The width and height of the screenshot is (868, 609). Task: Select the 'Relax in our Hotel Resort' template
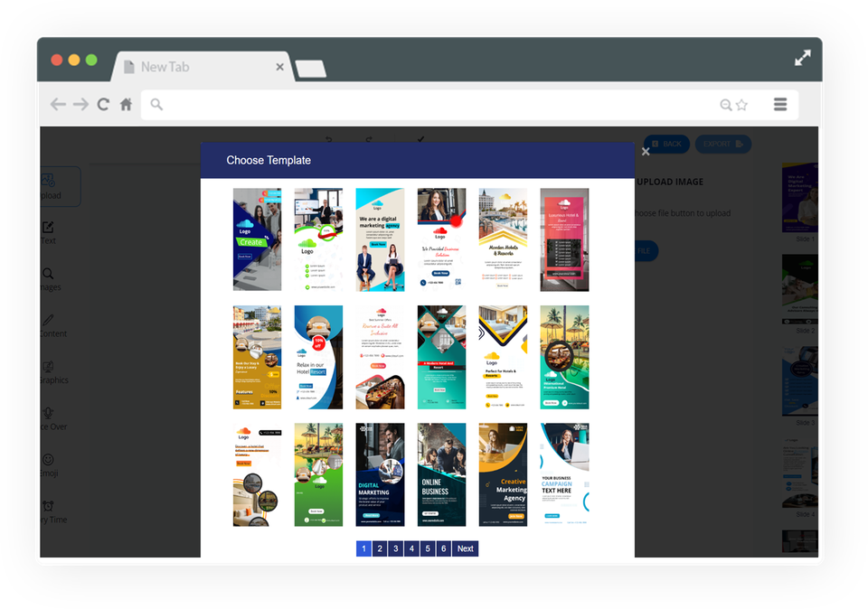[x=318, y=357]
